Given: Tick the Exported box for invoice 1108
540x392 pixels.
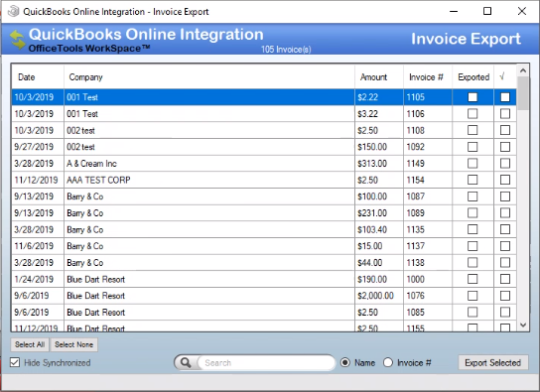Looking at the screenshot, I should click(x=472, y=130).
